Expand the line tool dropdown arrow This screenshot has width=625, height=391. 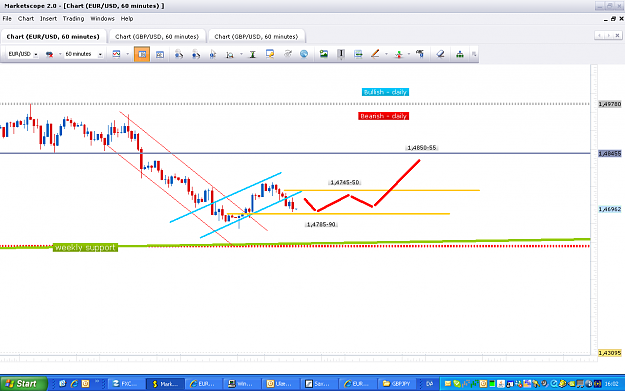(386, 54)
